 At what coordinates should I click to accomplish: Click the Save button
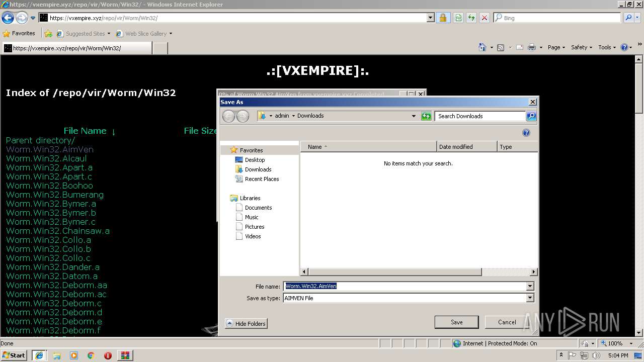[x=456, y=322]
